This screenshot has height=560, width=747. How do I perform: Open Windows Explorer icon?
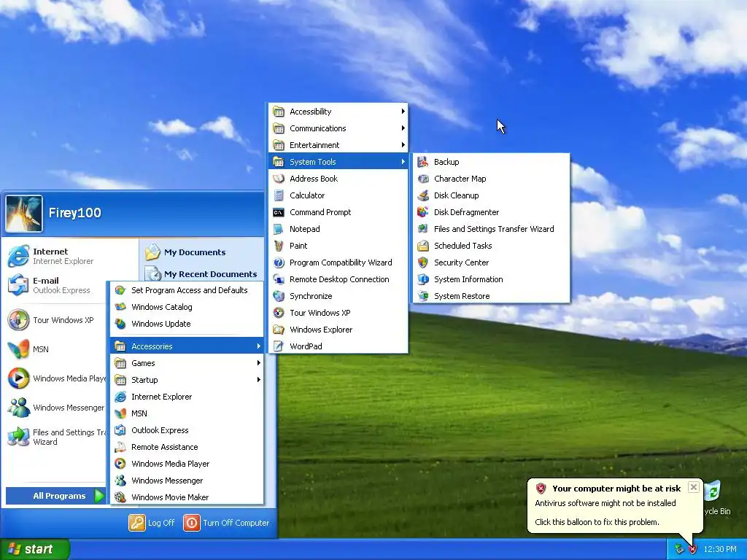click(x=279, y=330)
